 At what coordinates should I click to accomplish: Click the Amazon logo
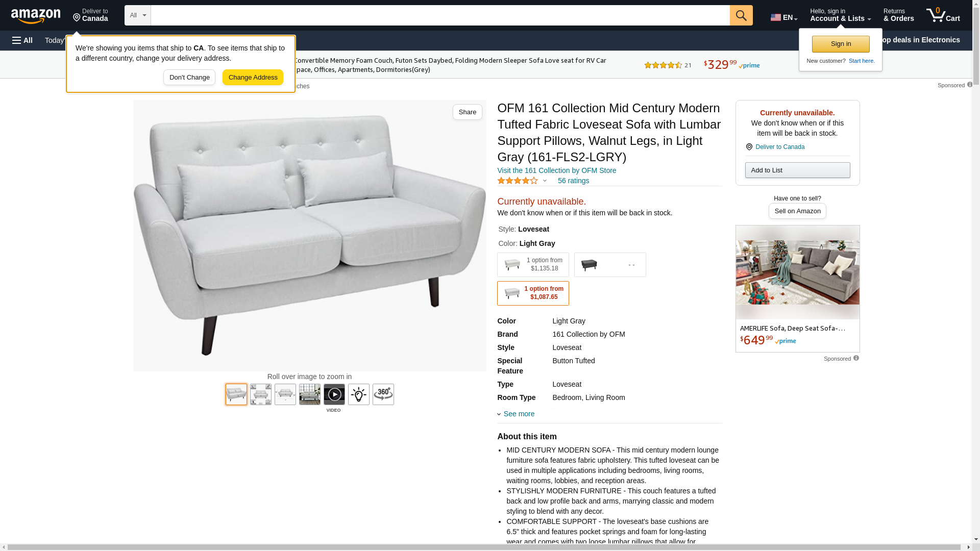pyautogui.click(x=36, y=16)
